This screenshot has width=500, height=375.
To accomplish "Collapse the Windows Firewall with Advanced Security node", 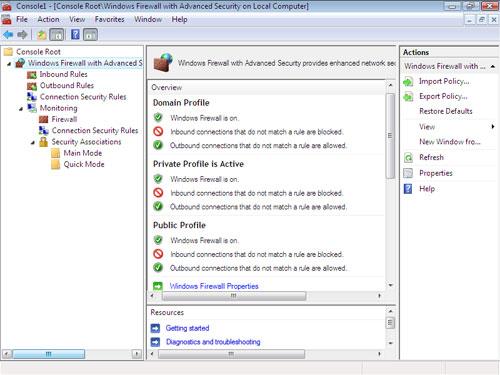I will click(9, 63).
